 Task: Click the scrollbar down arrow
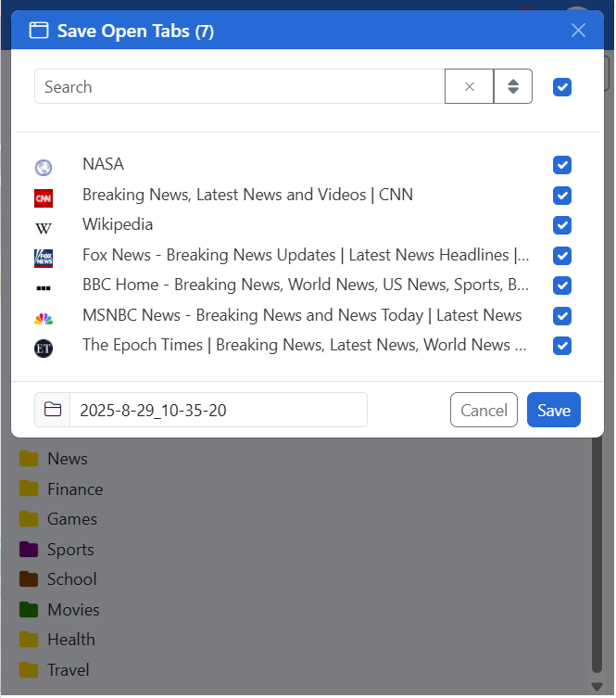pos(597,687)
